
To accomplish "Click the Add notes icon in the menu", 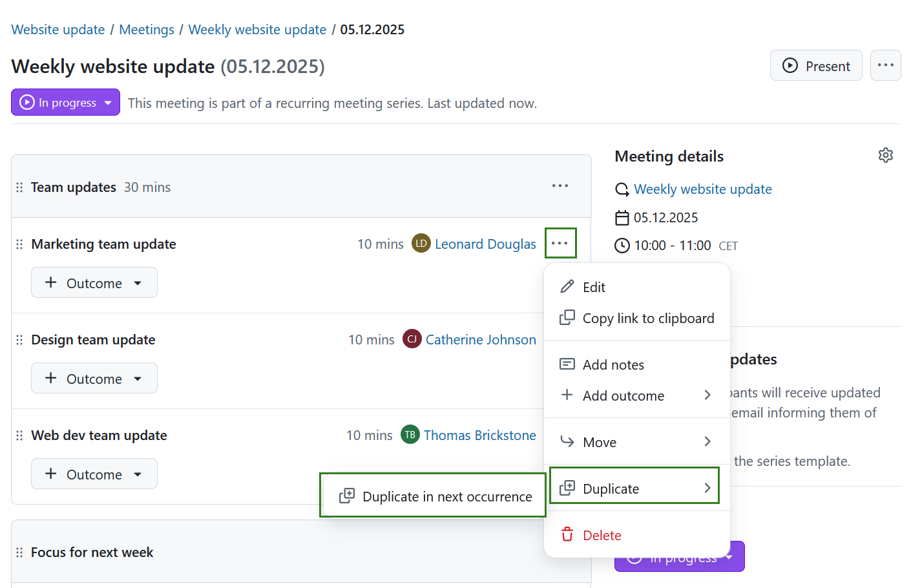I will (x=567, y=364).
